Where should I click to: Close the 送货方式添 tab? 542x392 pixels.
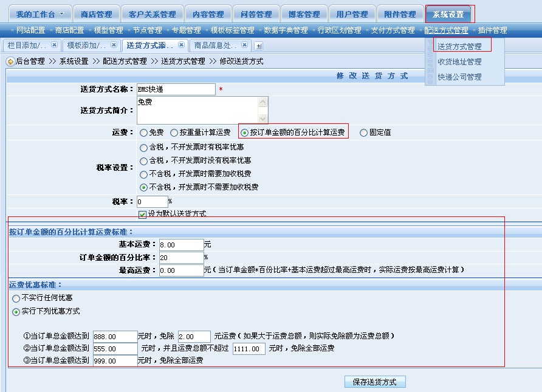click(x=181, y=45)
